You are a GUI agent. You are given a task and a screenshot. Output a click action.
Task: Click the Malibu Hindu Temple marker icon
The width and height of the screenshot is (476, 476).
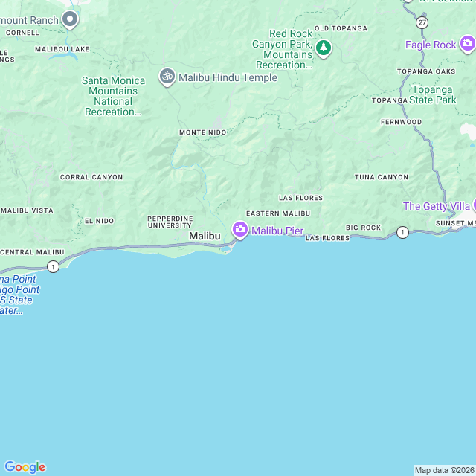[167, 77]
